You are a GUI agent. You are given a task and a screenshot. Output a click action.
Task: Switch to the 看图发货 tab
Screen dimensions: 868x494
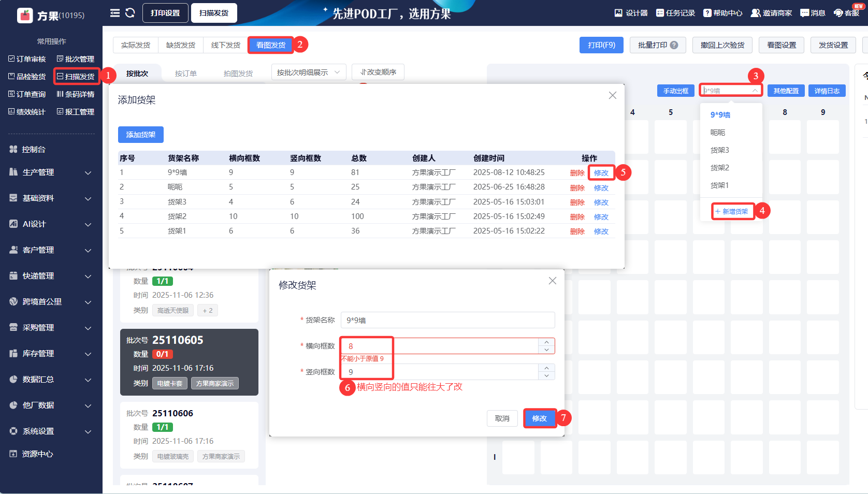point(271,45)
